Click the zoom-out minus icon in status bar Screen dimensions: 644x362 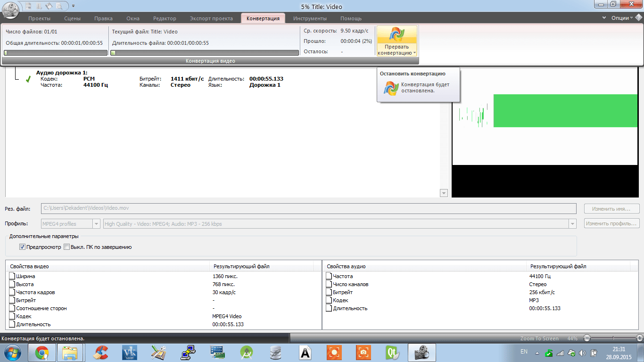(x=587, y=338)
